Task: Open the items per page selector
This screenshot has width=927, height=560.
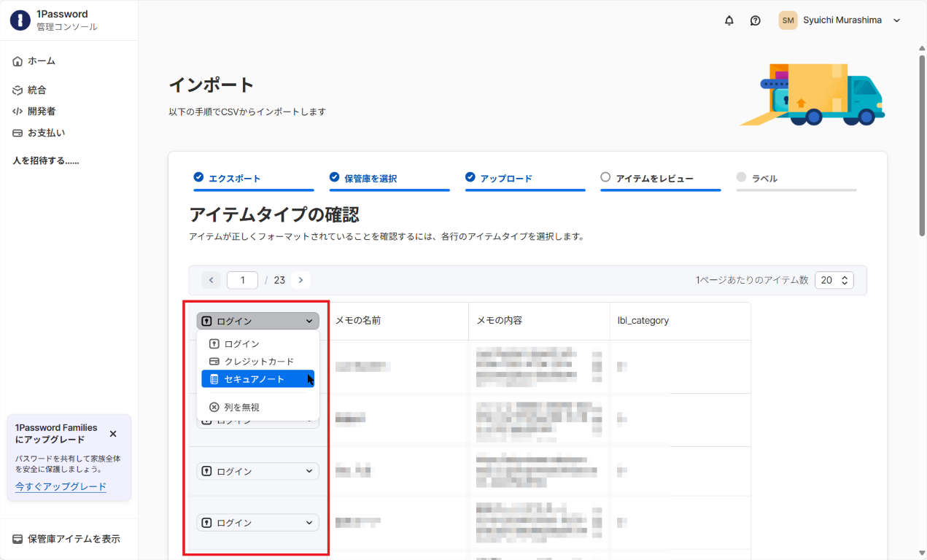Action: pyautogui.click(x=834, y=280)
